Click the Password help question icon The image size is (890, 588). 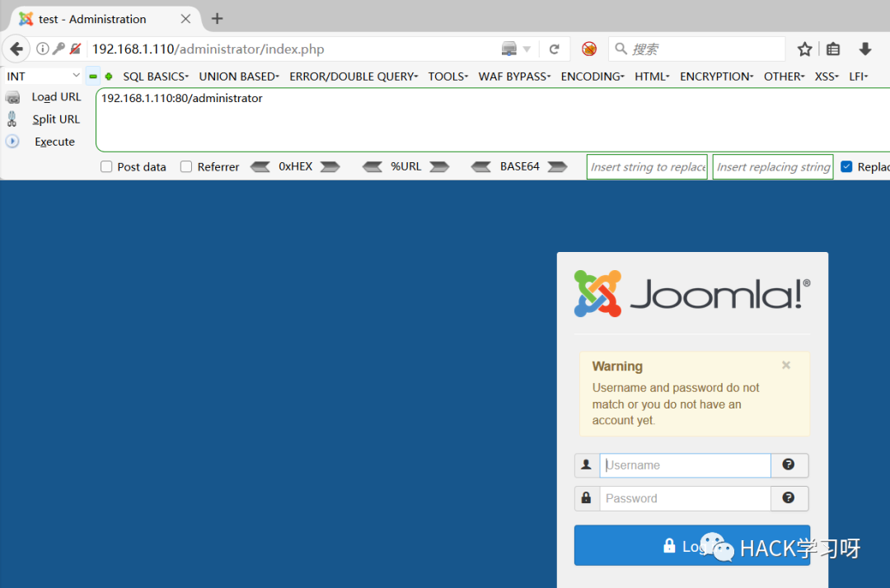(789, 498)
